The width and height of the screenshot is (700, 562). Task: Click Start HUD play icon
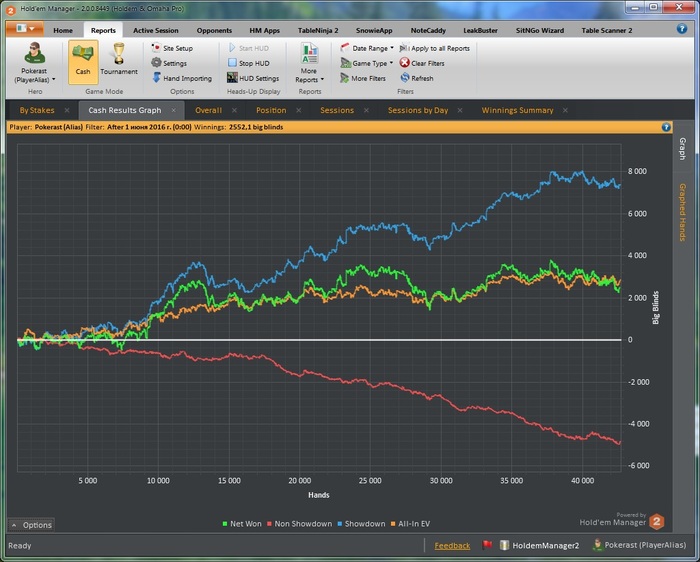tap(232, 48)
